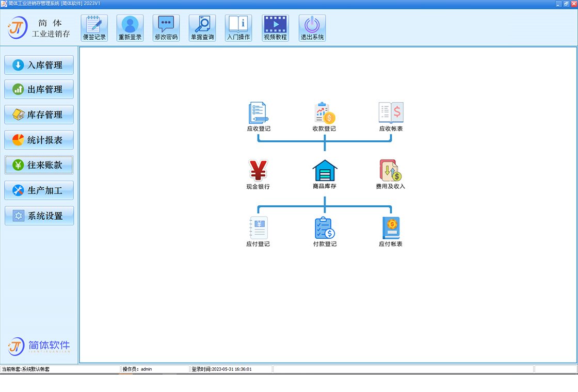Open the 统计报表 statistics reports section

[39, 140]
